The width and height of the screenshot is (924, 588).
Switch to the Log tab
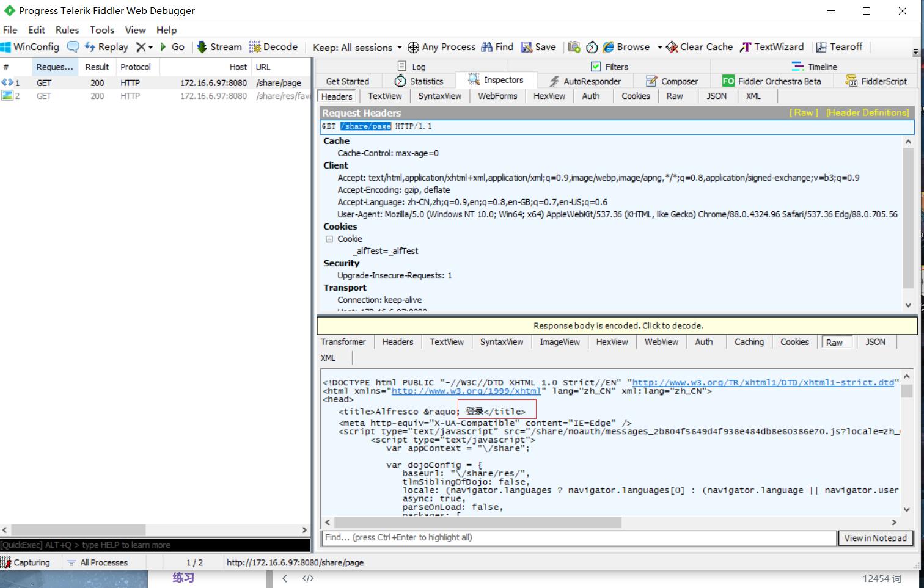(411, 67)
